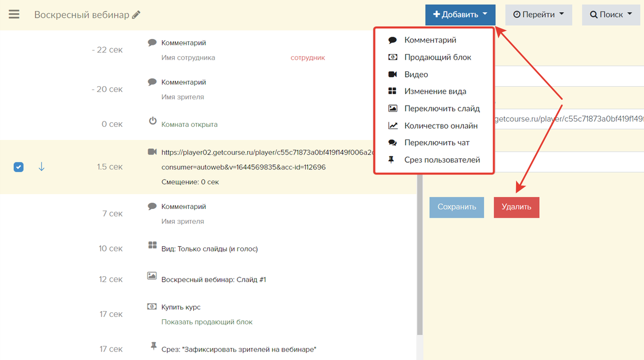Click the red Удалить button
Screen dimensions: 644x360
516,207
